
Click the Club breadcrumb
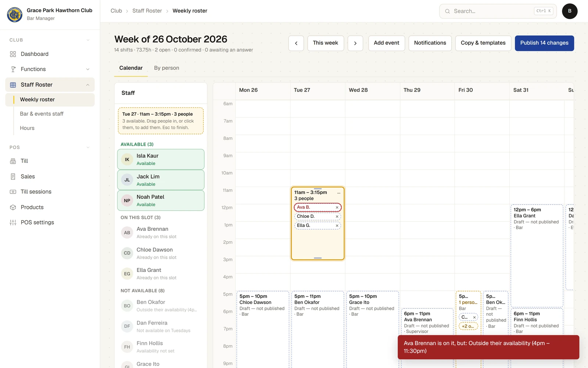116,11
